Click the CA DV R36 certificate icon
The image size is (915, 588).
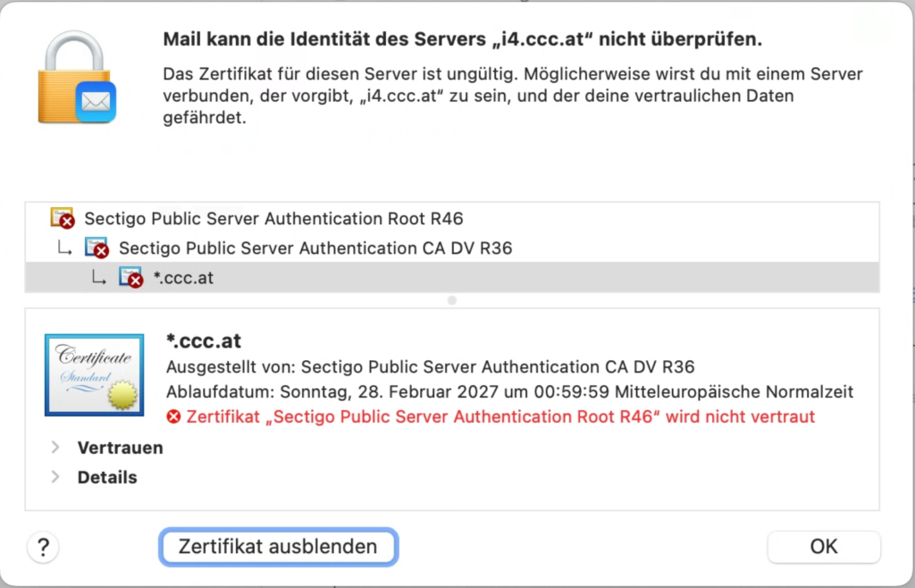pyautogui.click(x=97, y=248)
